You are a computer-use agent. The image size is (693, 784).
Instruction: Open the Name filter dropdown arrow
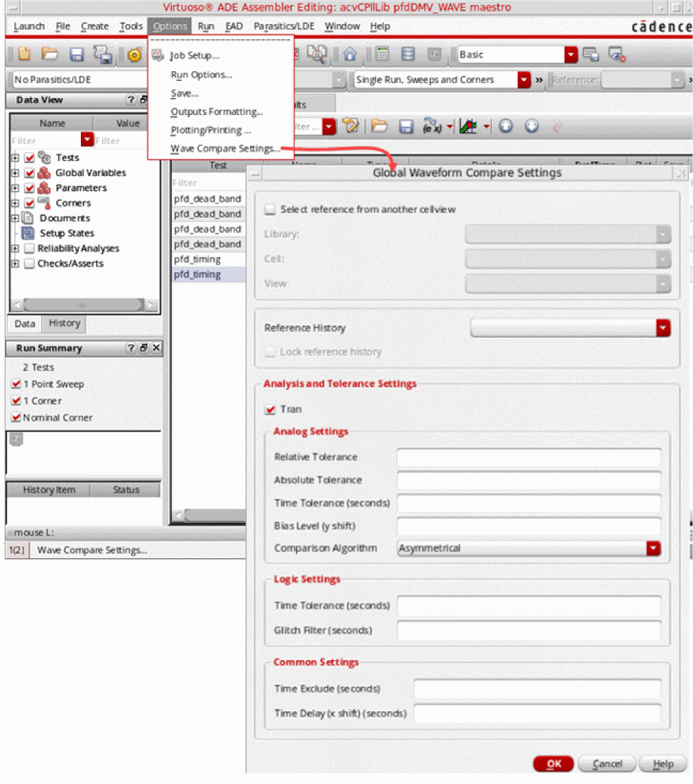click(87, 139)
